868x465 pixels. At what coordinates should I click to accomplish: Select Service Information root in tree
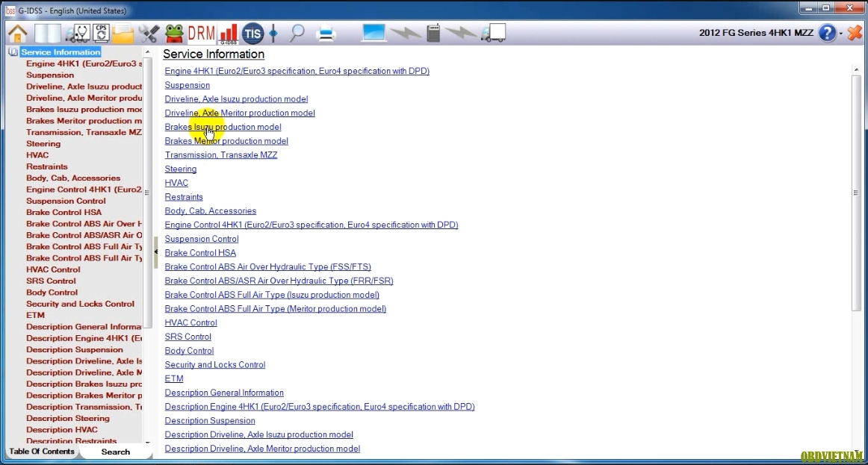point(61,52)
